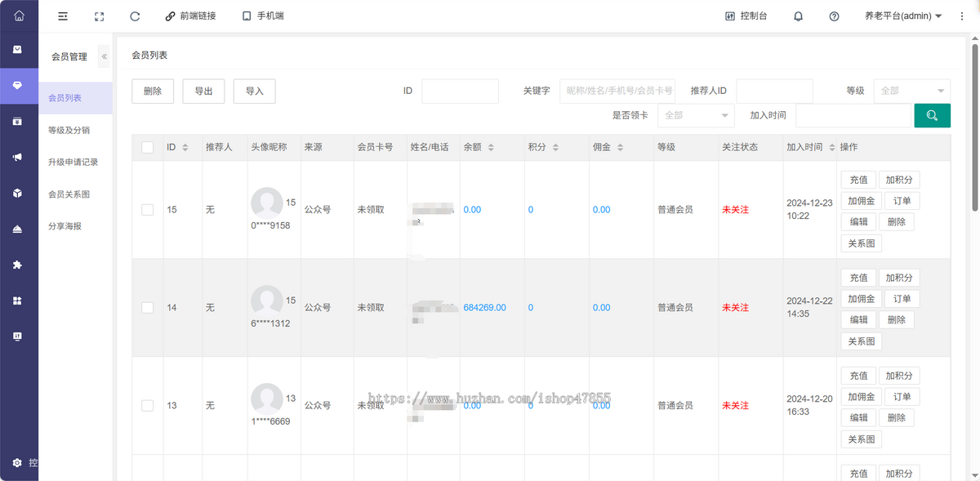Click the fullscreen toggle icon
Viewport: 980px width, 481px height.
(99, 16)
